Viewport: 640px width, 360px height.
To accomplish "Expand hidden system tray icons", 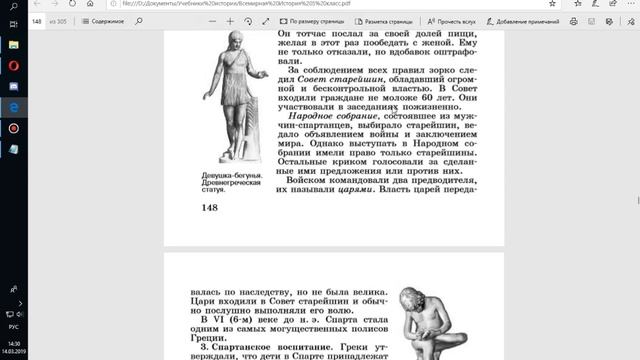I will click(x=20, y=303).
